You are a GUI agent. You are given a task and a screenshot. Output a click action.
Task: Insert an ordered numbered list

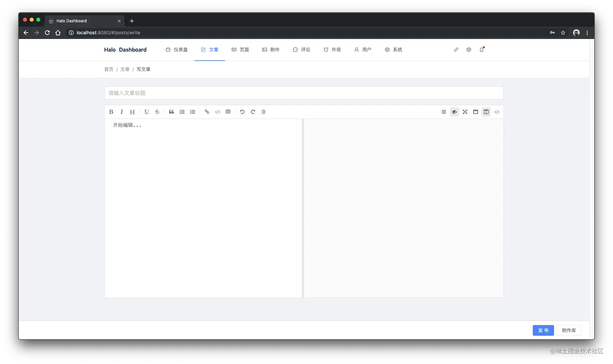point(182,112)
